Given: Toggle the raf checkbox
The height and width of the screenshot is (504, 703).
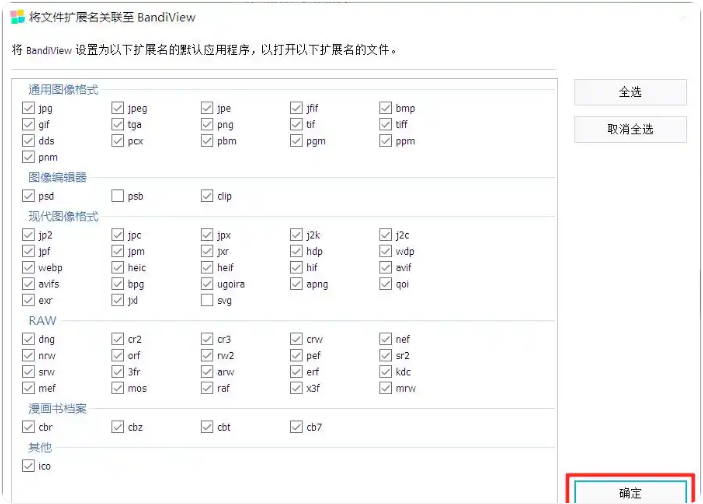Looking at the screenshot, I should click(x=207, y=388).
